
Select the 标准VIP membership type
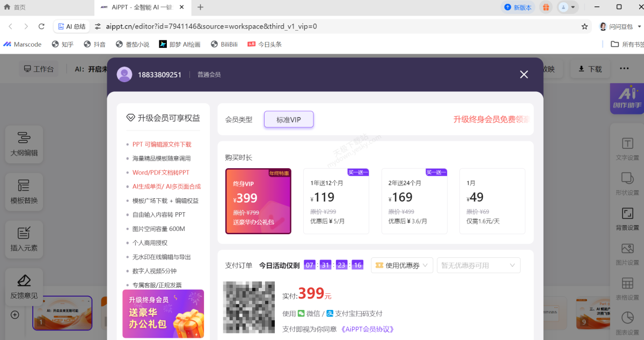(289, 120)
